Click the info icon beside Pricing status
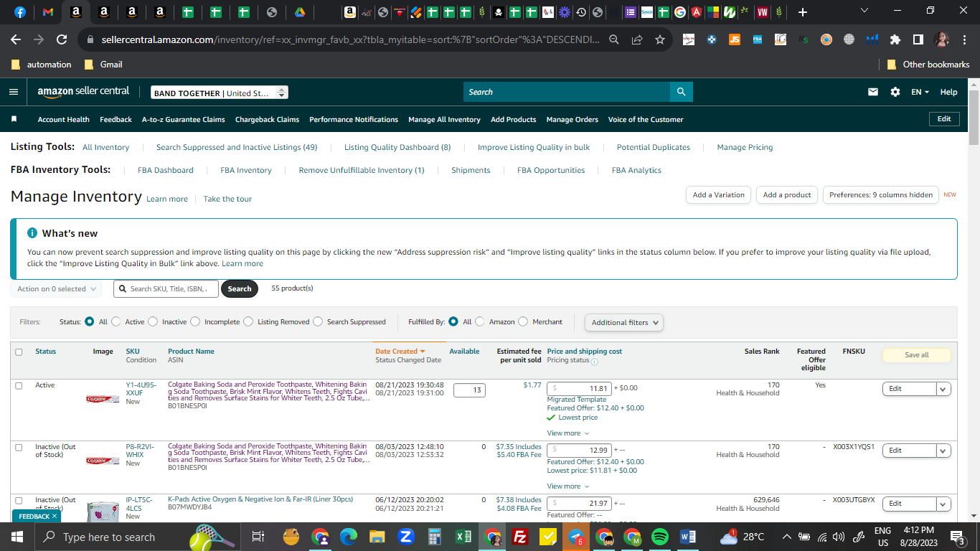Viewport: 980px width, 551px height. 595,362
